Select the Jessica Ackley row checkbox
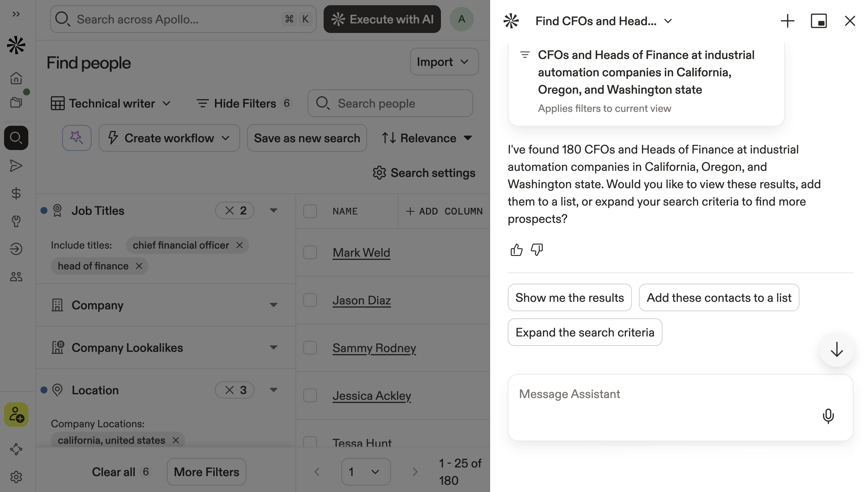The image size is (868, 492). (x=310, y=395)
